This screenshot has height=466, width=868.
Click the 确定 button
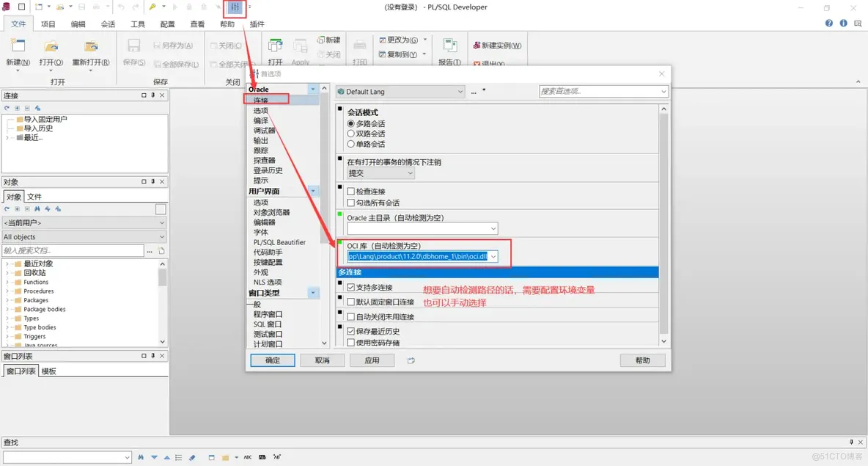(273, 360)
